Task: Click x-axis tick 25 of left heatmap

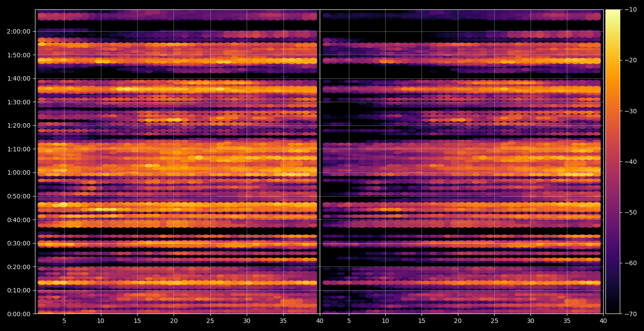Action: [210, 321]
